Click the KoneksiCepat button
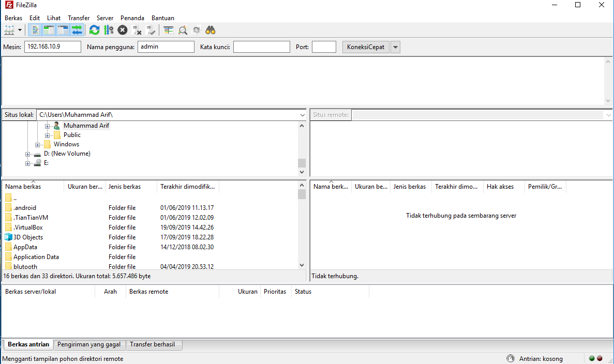 click(x=366, y=47)
